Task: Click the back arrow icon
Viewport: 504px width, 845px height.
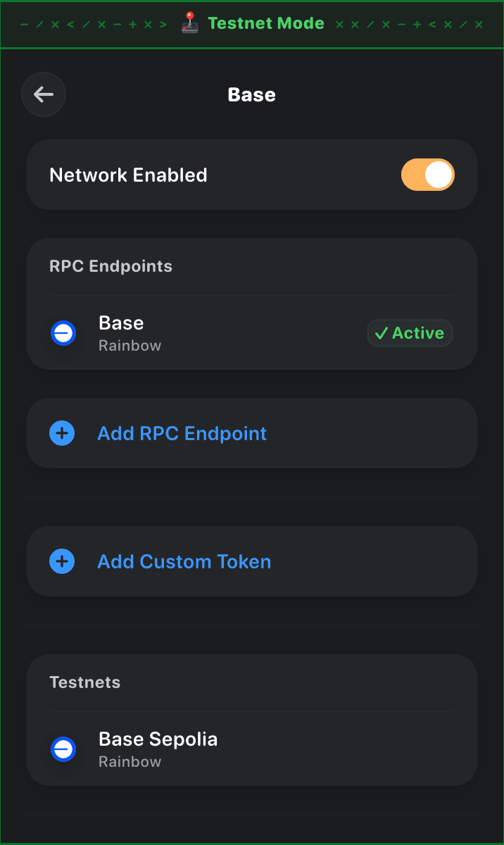Action: pyautogui.click(x=43, y=94)
